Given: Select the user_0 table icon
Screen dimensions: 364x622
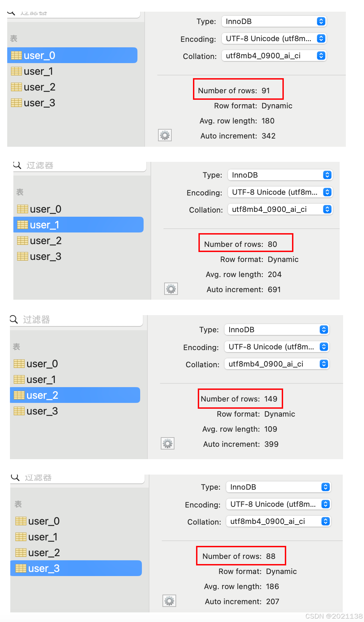Looking at the screenshot, I should click(16, 55).
